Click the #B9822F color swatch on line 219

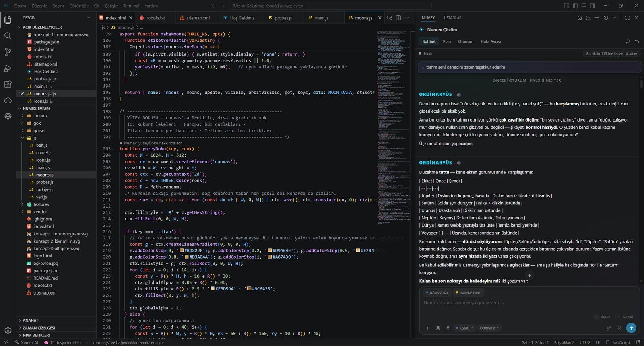[182, 251]
